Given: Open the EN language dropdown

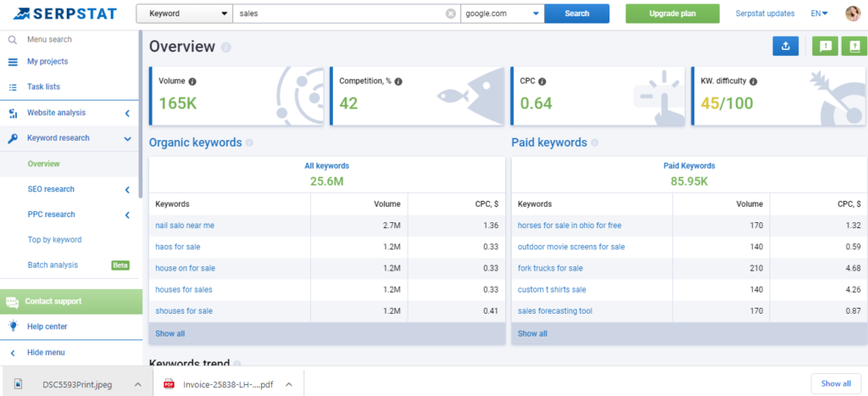Looking at the screenshot, I should [820, 14].
